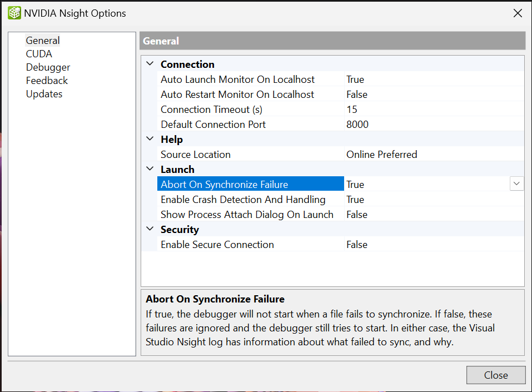532x392 pixels.
Task: Close the Nsight Options window with X
Action: (x=518, y=13)
